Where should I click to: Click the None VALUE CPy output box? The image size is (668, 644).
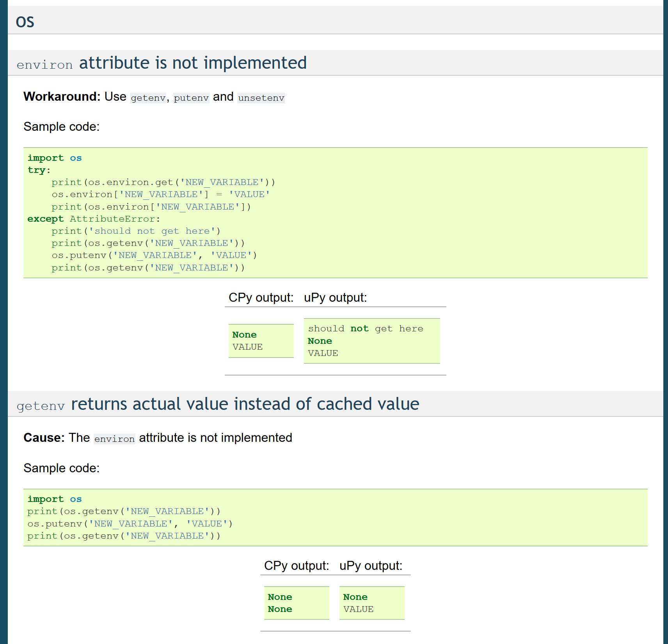coord(261,340)
